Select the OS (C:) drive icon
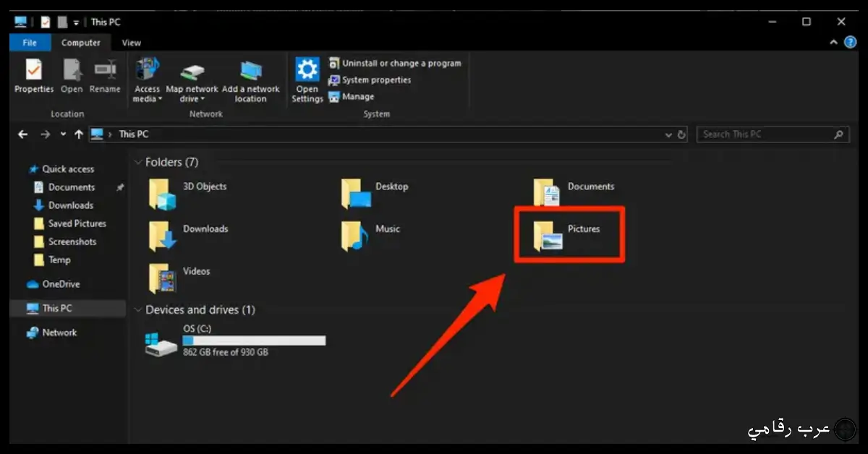The width and height of the screenshot is (868, 454). pyautogui.click(x=161, y=344)
